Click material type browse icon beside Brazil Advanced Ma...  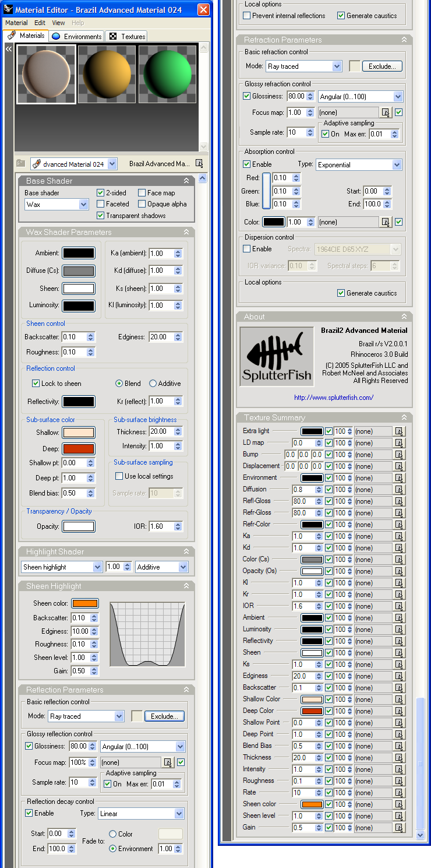coord(199,164)
